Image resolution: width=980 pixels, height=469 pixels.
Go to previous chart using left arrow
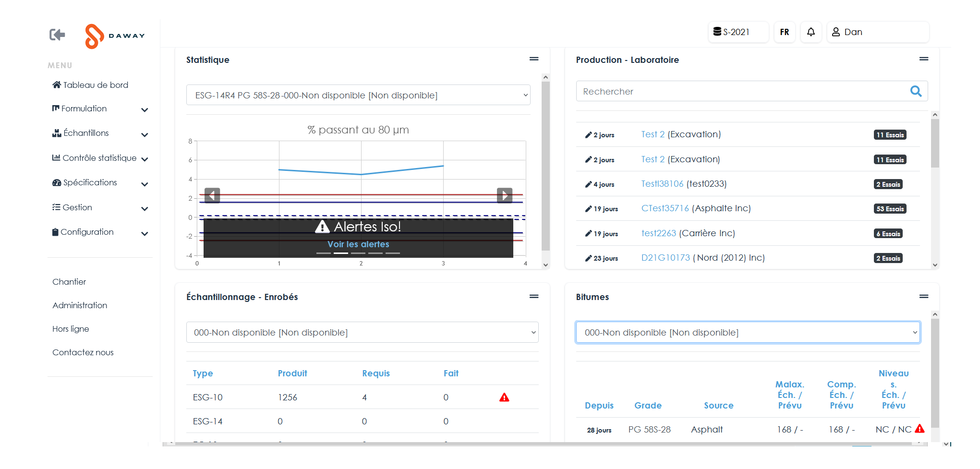click(x=212, y=195)
